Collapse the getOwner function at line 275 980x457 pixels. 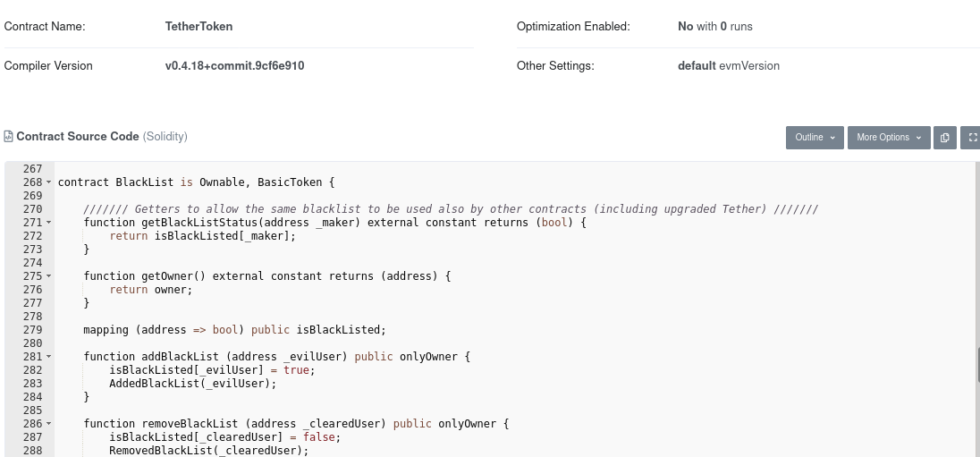(49, 276)
